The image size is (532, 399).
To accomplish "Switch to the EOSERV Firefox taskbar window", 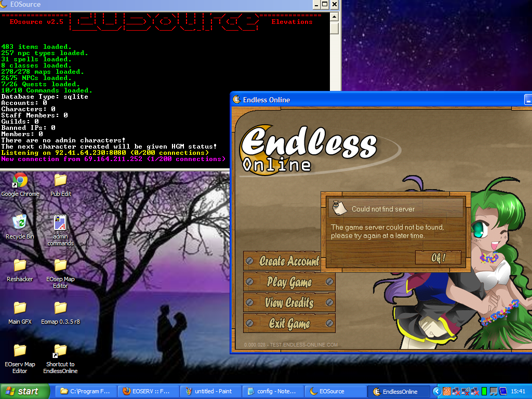I will [148, 392].
